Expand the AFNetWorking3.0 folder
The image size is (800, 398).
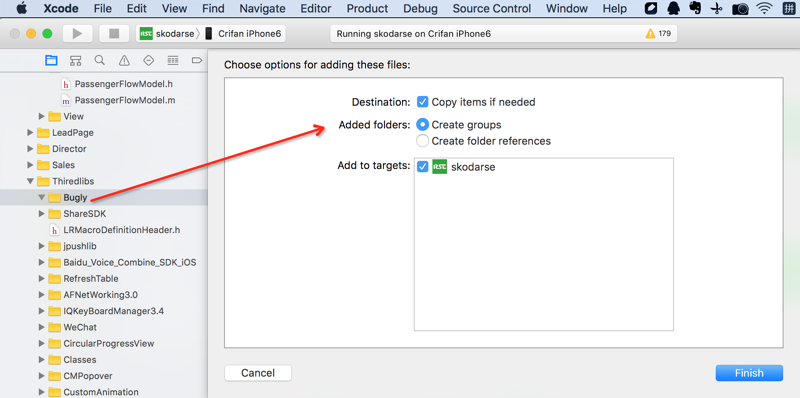pyautogui.click(x=42, y=295)
